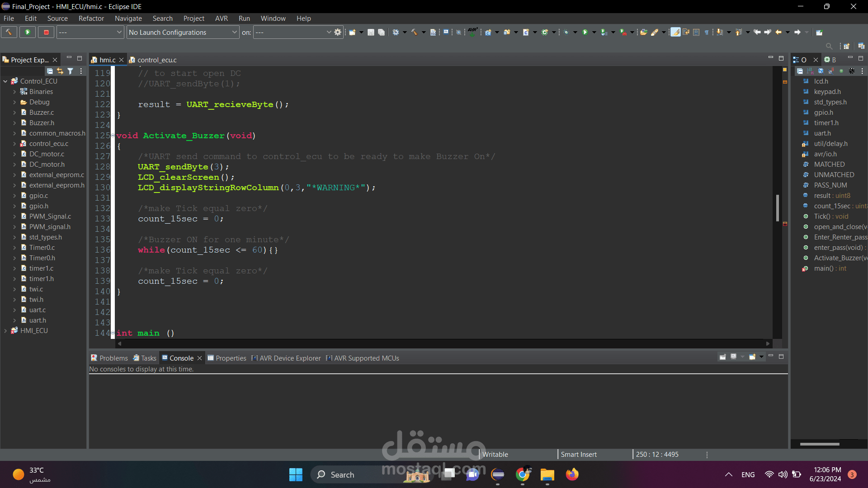Open the Refactor menu
Image resolution: width=868 pixels, height=488 pixels.
[x=91, y=19]
